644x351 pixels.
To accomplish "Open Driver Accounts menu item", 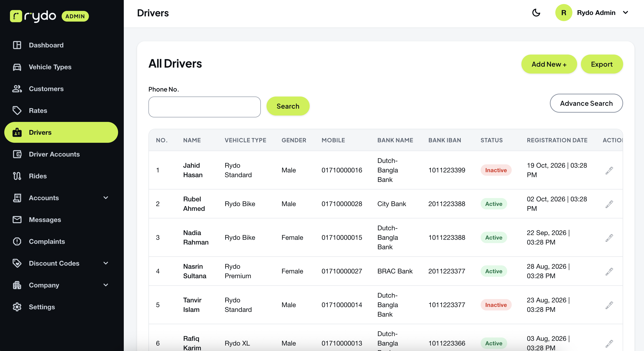I will (x=61, y=154).
